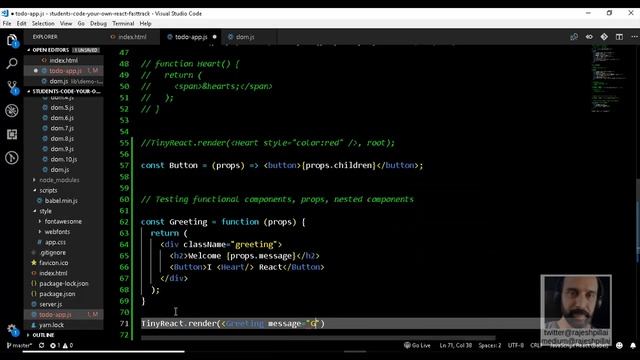The height and width of the screenshot is (360, 640).
Task: Click the Ln 71, Col 38 cursor position
Action: 456,345
